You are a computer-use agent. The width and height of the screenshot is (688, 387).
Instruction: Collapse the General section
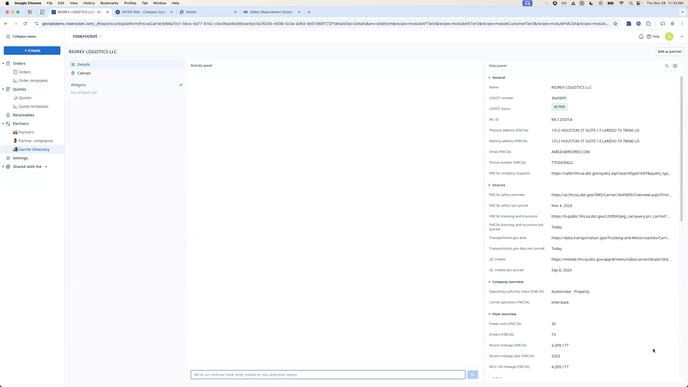coord(490,78)
